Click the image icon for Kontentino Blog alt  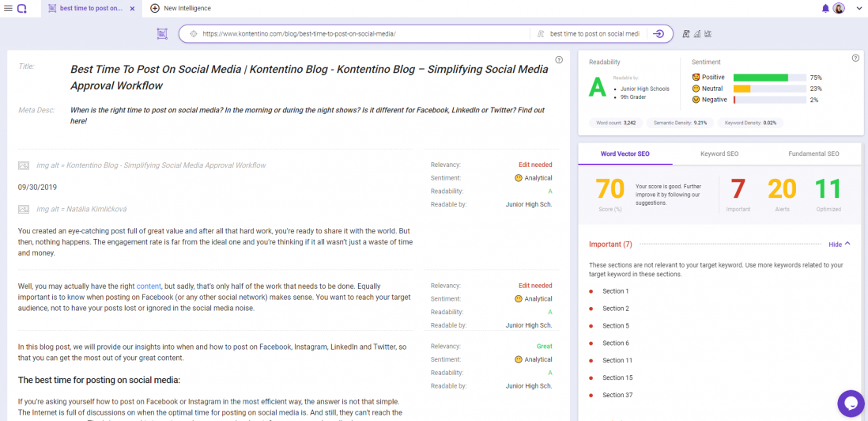[x=23, y=165]
